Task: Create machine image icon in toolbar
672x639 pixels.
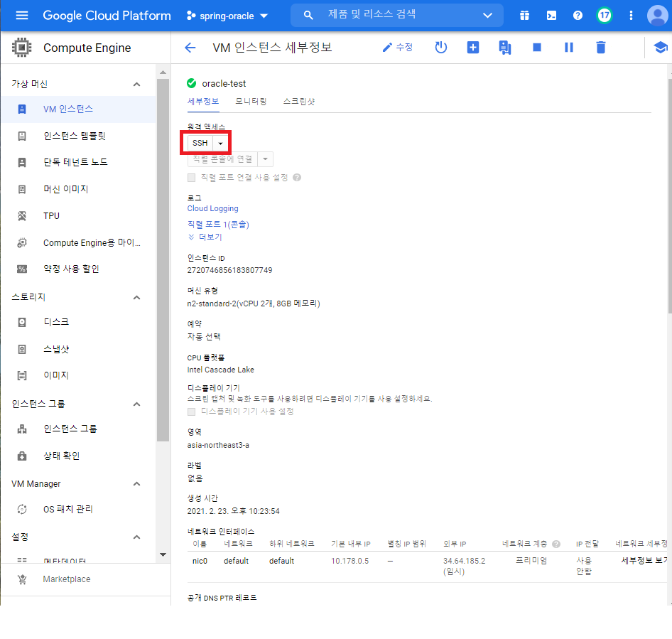Action: pyautogui.click(x=505, y=48)
